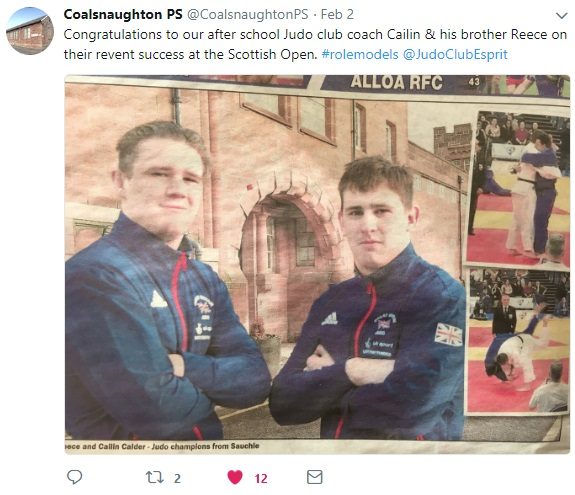The height and width of the screenshot is (495, 575).
Task: Open the @JudoClubEsprit mention link
Action: 455,54
